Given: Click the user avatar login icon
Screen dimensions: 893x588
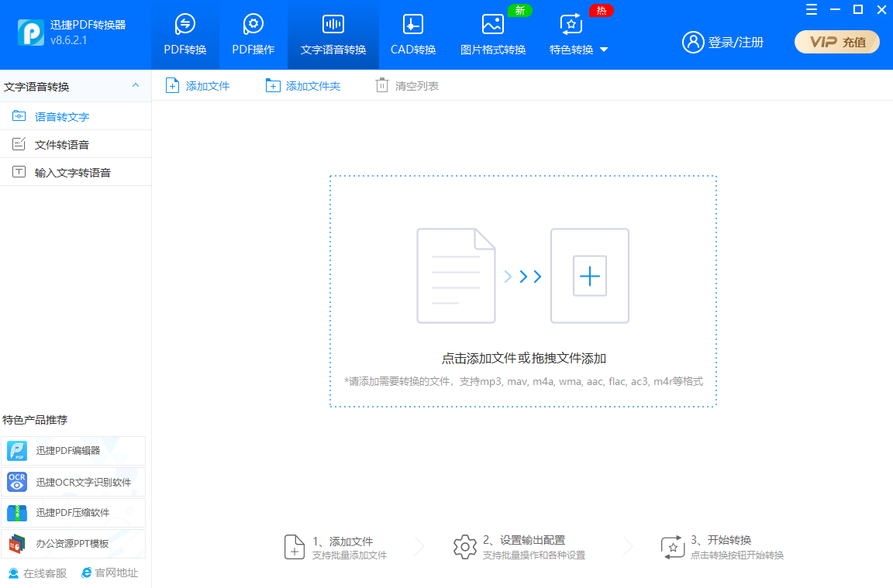Looking at the screenshot, I should pos(693,42).
